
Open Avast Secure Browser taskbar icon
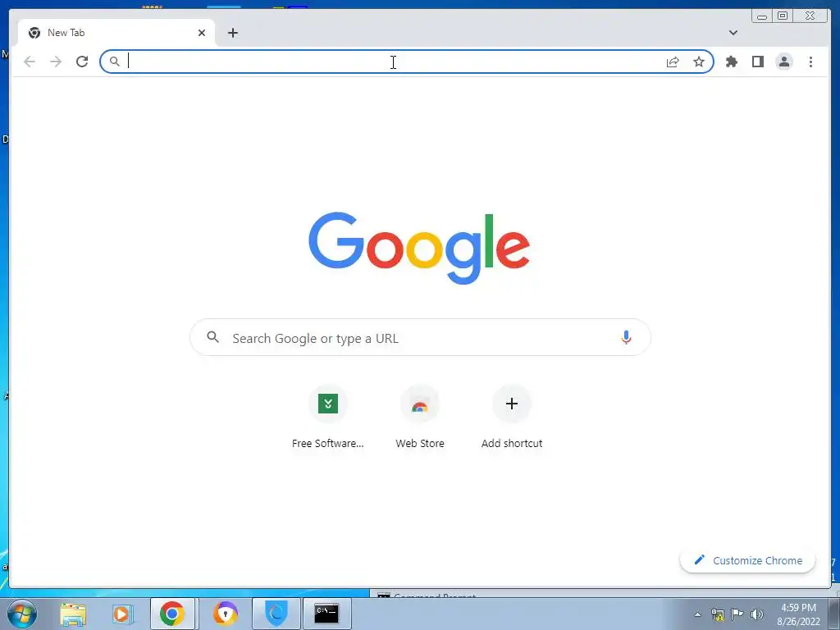[x=225, y=614]
